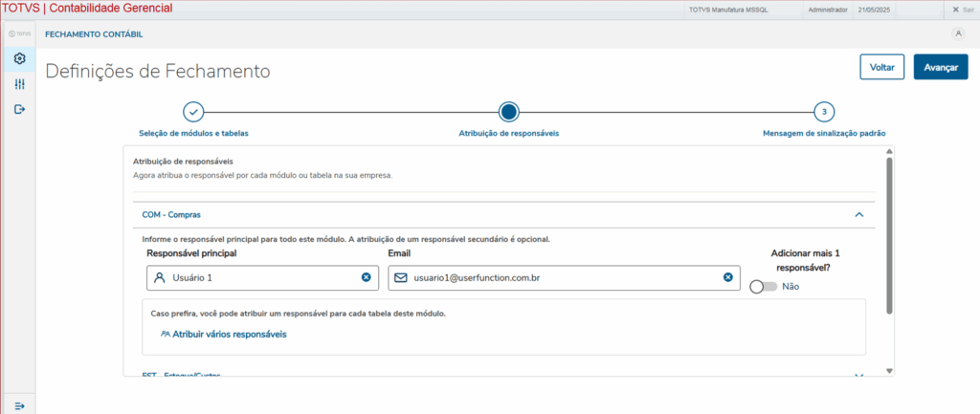
Task: Clear the Email field value
Action: point(728,277)
